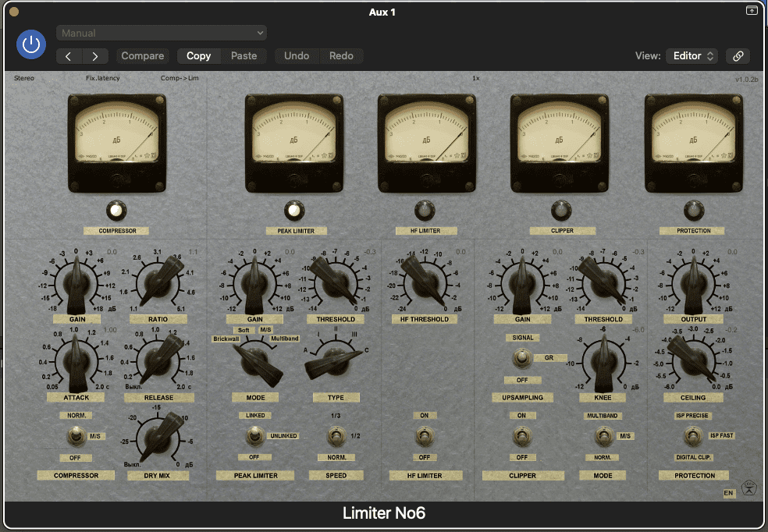Flip the Upsampling SIGNAL/GR/OFF switch
The height and width of the screenshot is (532, 768).
[x=522, y=358]
